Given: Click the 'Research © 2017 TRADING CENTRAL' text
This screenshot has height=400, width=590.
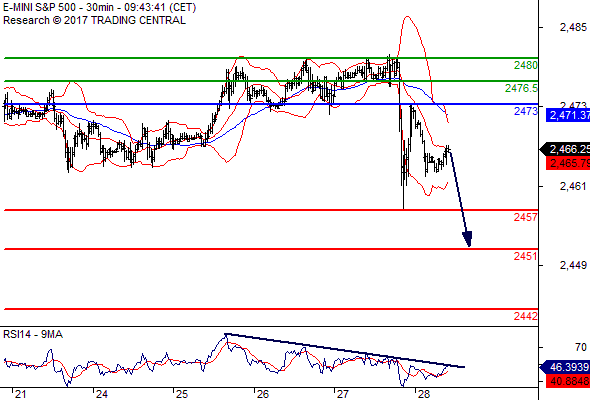Looking at the screenshot, I should 94,20.
